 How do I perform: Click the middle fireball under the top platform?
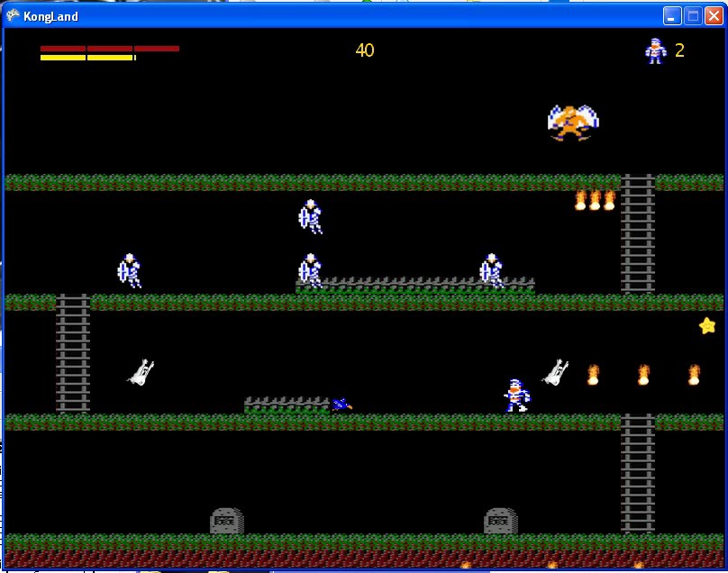click(x=595, y=200)
